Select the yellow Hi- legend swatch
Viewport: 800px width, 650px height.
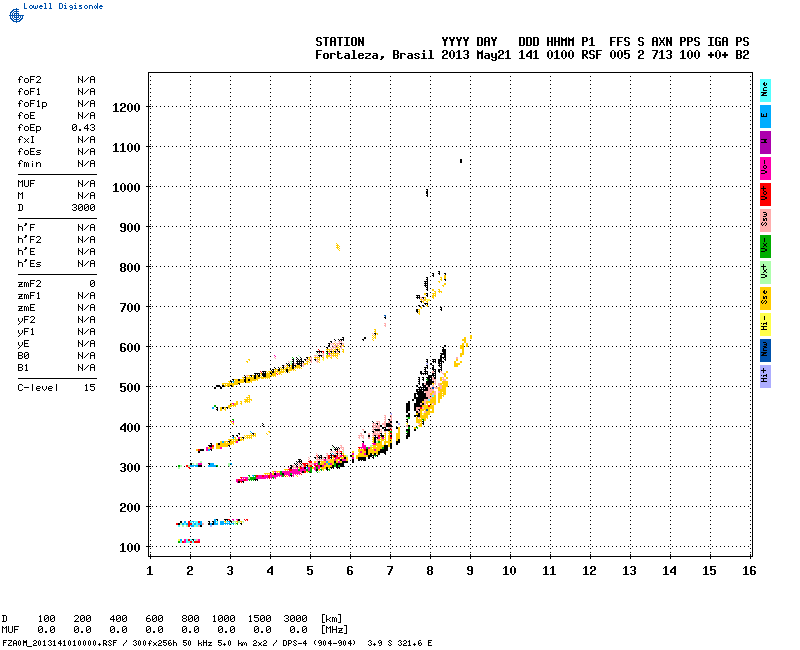point(765,324)
